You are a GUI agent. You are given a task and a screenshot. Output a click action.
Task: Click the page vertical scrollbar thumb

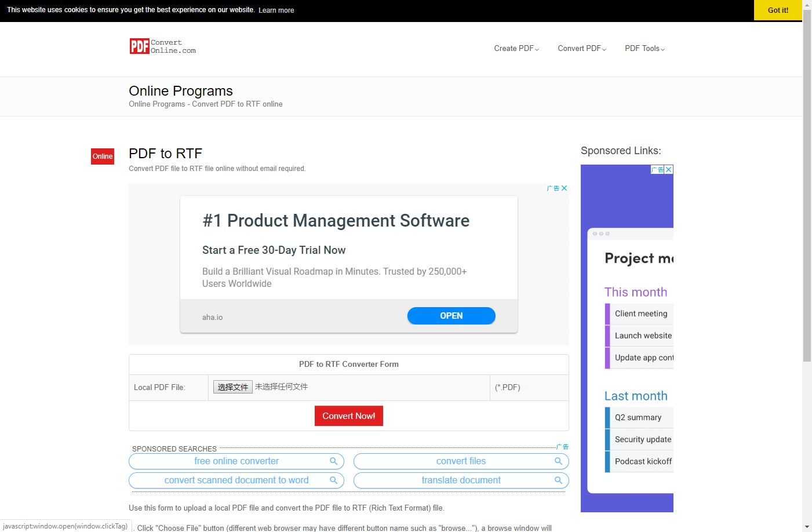(x=807, y=185)
